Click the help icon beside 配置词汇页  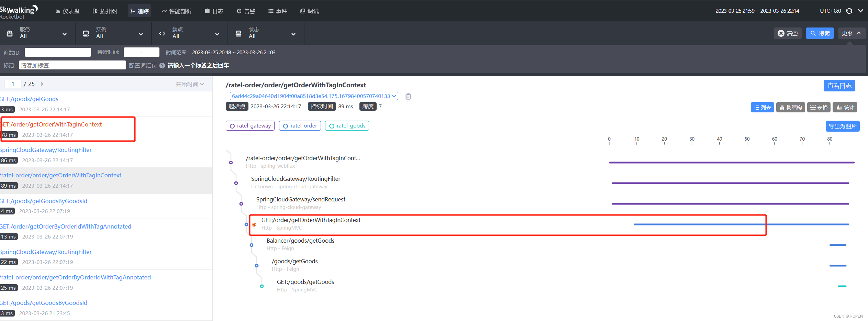pos(162,66)
